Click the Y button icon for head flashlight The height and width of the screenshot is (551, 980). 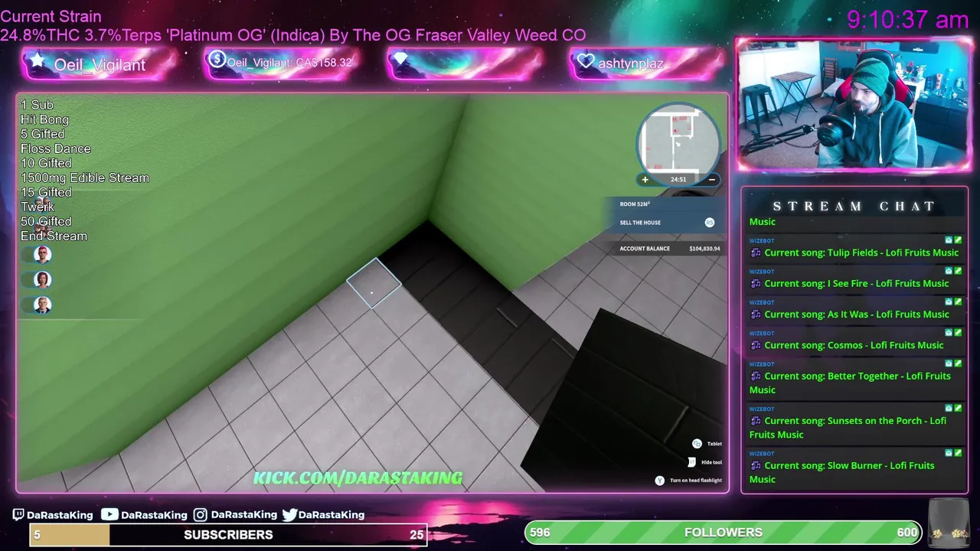[x=659, y=481]
